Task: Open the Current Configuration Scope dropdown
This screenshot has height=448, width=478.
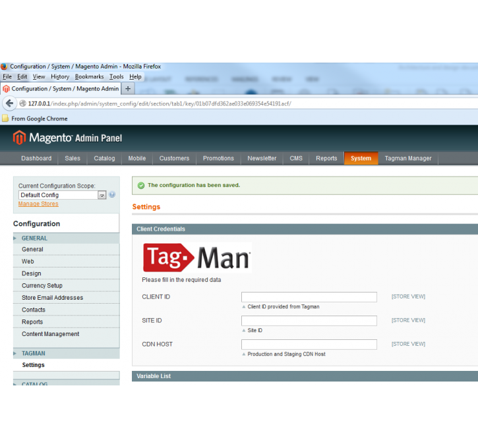Action: (x=62, y=195)
